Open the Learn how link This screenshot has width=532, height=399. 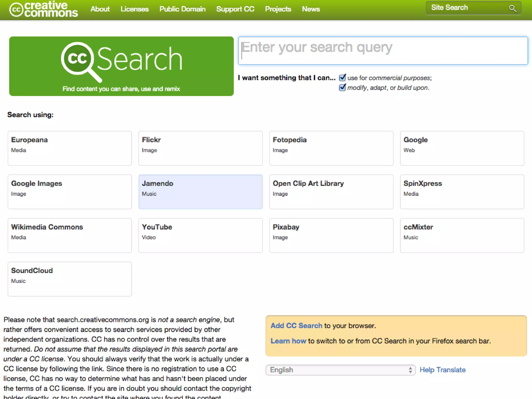288,341
